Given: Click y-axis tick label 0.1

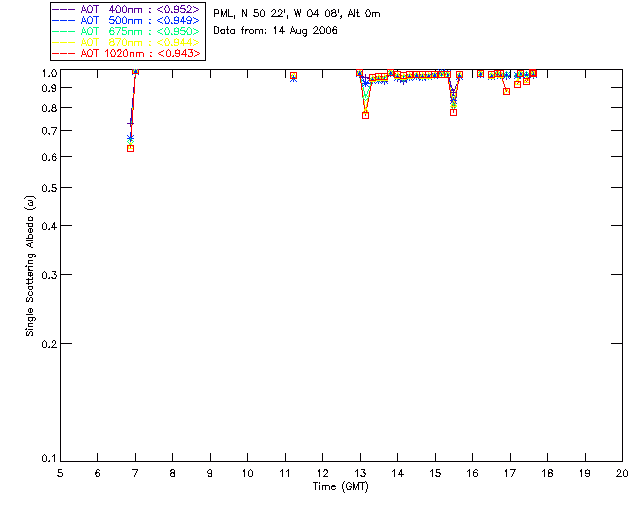Looking at the screenshot, I should coord(49,459).
